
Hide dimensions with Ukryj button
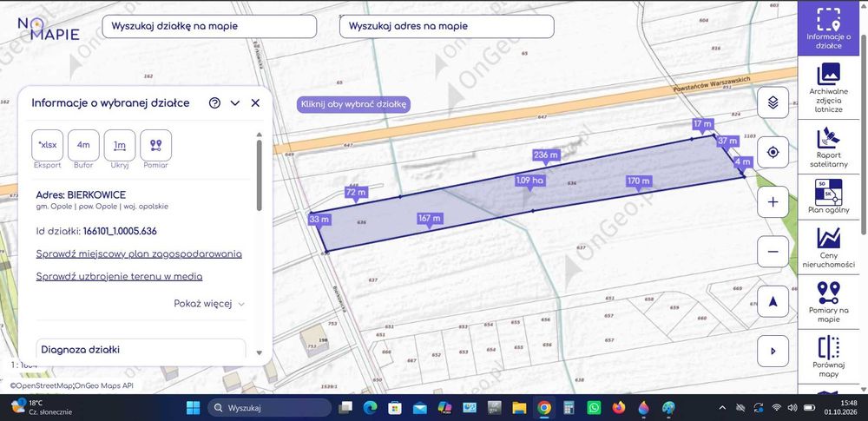[x=120, y=145]
